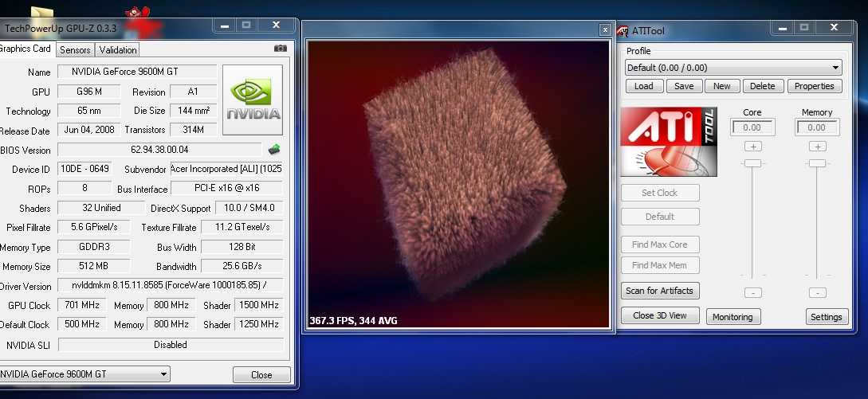Click the ATI Tool logo image
The height and width of the screenshot is (399, 868).
pyautogui.click(x=669, y=143)
